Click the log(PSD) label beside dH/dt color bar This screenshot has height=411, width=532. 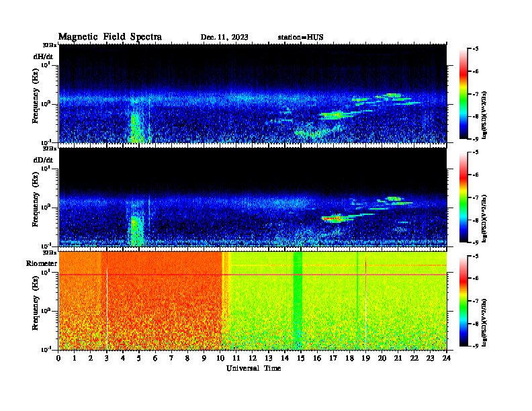pyautogui.click(x=484, y=115)
